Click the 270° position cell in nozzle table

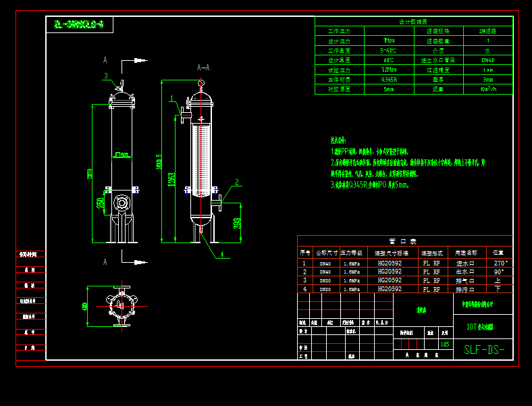(x=500, y=263)
